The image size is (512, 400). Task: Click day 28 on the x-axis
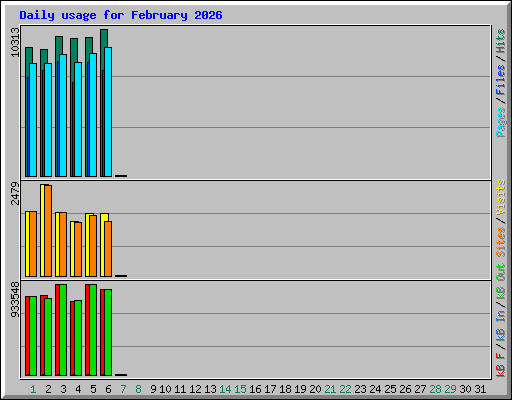click(x=435, y=389)
